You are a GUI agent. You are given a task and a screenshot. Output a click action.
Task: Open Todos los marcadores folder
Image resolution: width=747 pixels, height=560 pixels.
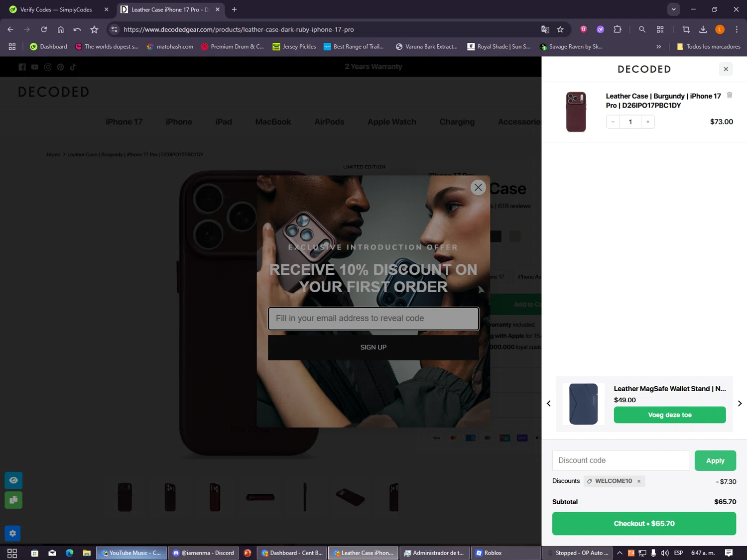pyautogui.click(x=708, y=46)
